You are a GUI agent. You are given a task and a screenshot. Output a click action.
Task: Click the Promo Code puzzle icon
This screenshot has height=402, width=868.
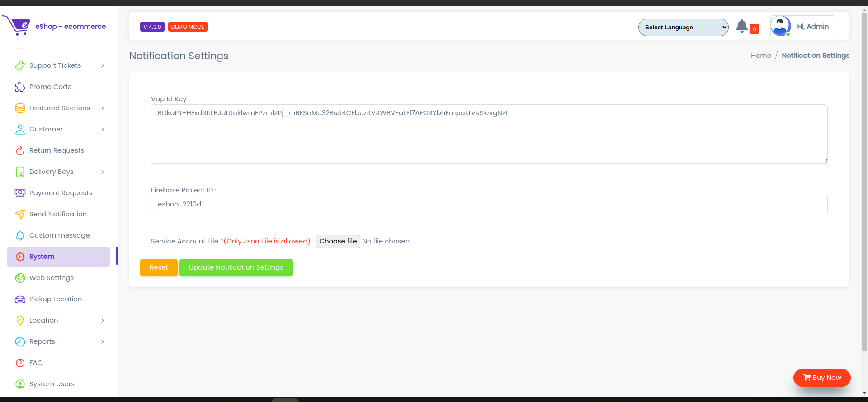coord(20,87)
